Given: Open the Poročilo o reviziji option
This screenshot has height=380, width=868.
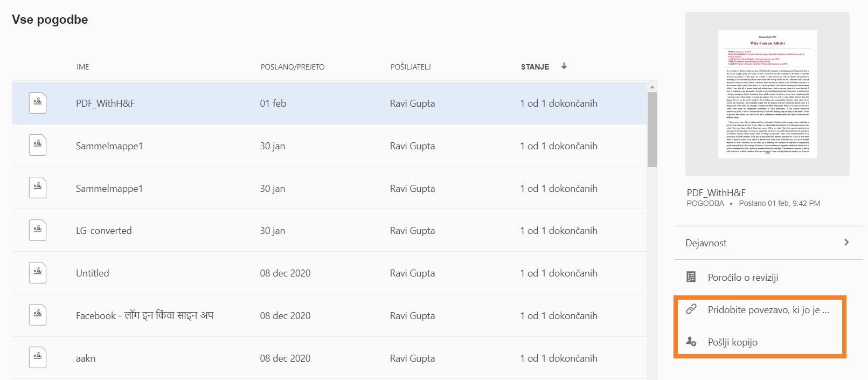Looking at the screenshot, I should pos(742,278).
